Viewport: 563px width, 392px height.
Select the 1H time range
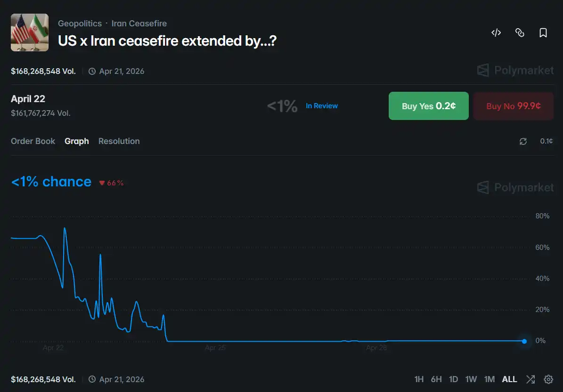pyautogui.click(x=419, y=379)
